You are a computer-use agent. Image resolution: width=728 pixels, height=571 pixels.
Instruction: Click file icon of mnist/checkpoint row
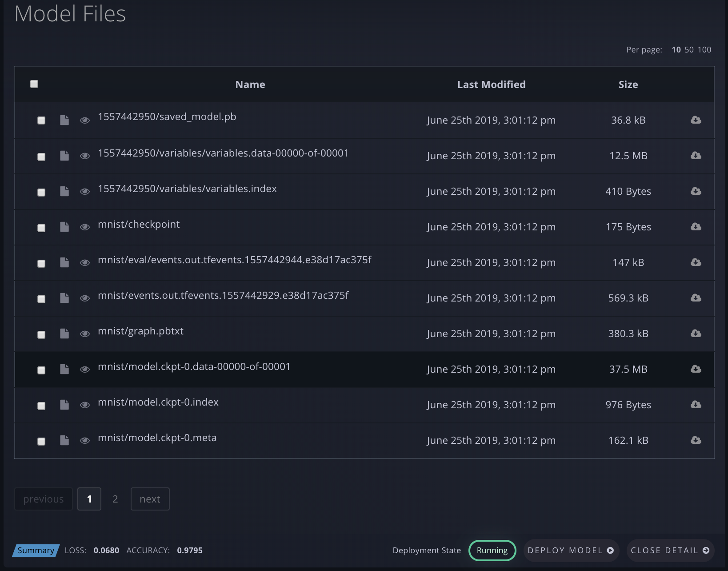click(64, 227)
